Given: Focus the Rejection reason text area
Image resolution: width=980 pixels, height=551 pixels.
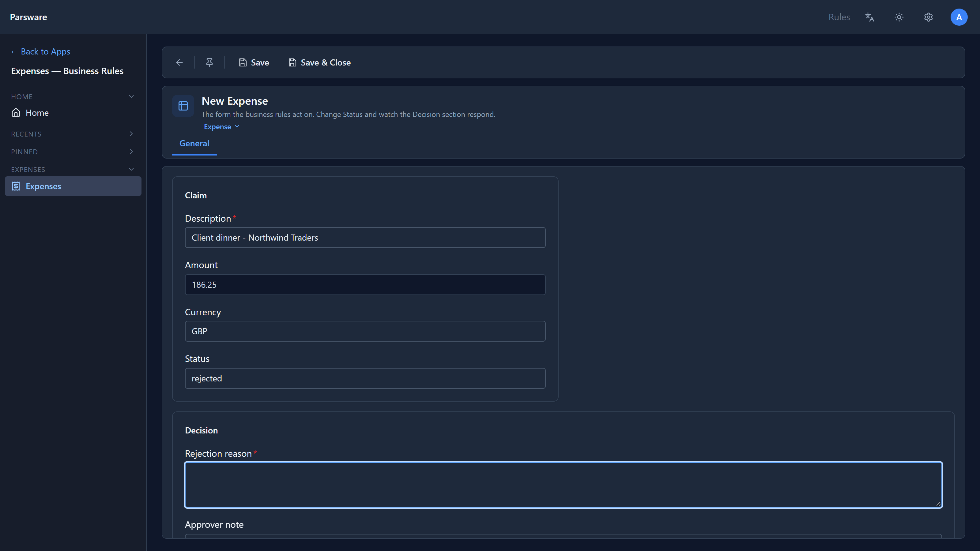Looking at the screenshot, I should pyautogui.click(x=563, y=485).
